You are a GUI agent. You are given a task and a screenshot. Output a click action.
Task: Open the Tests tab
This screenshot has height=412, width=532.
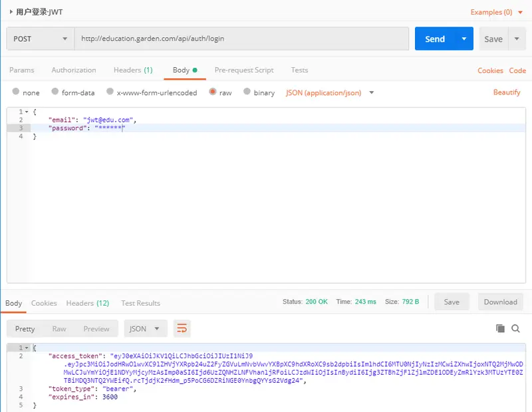[300, 70]
